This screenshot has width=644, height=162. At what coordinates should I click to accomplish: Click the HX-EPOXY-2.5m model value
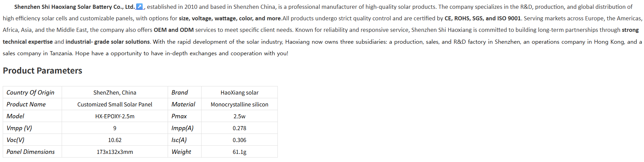115,116
